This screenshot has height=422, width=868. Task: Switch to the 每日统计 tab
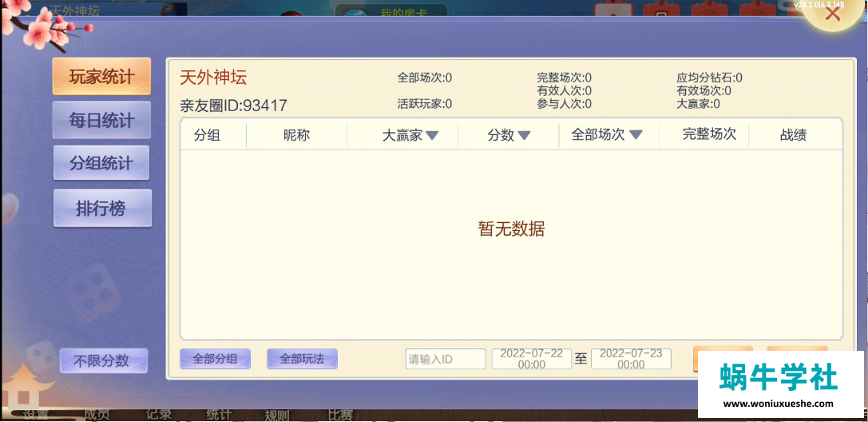coord(102,120)
